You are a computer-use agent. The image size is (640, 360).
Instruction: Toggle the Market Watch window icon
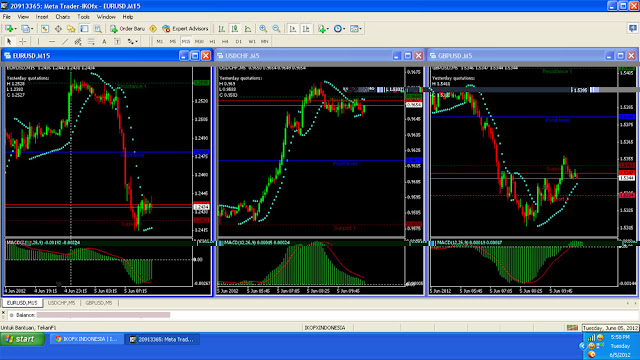pos(45,29)
